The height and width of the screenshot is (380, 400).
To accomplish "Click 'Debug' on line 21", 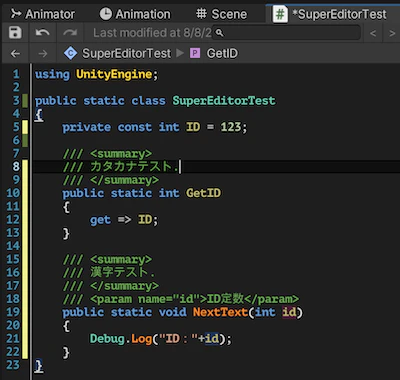I will (107, 339).
